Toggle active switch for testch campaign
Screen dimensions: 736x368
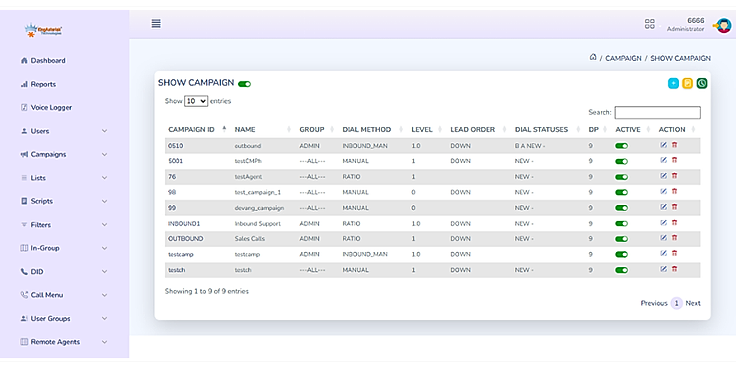[621, 270]
